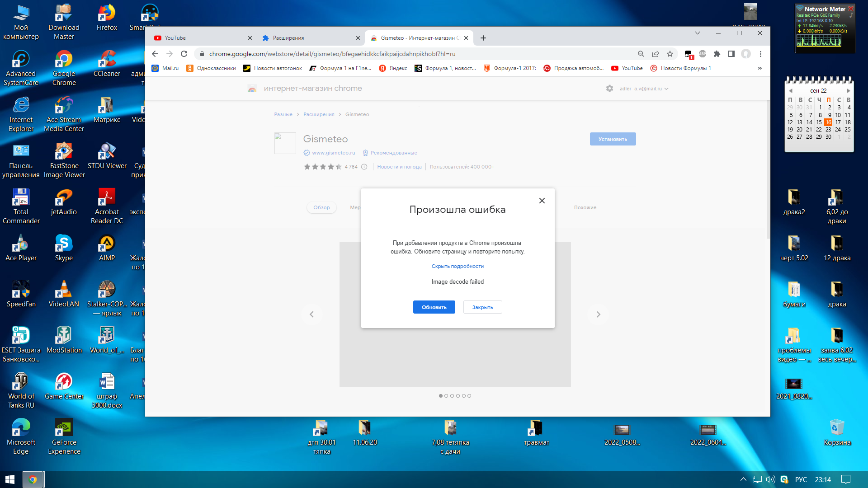Toggle the Chrome side panel
The height and width of the screenshot is (488, 868).
(731, 54)
